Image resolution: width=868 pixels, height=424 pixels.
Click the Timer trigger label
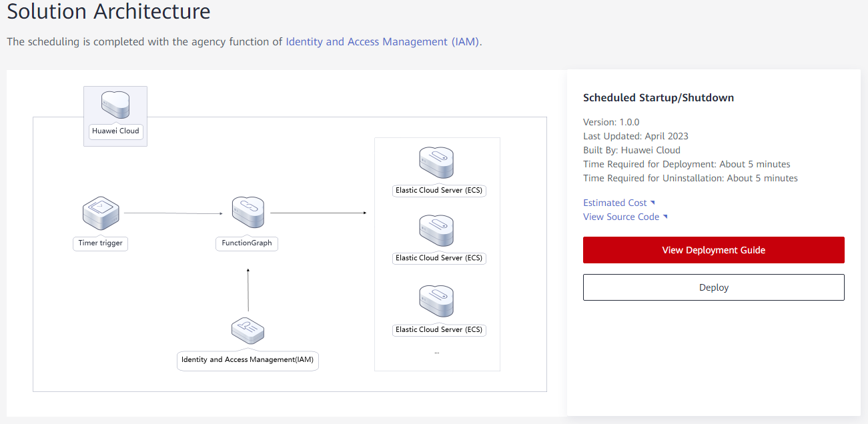pyautogui.click(x=101, y=243)
